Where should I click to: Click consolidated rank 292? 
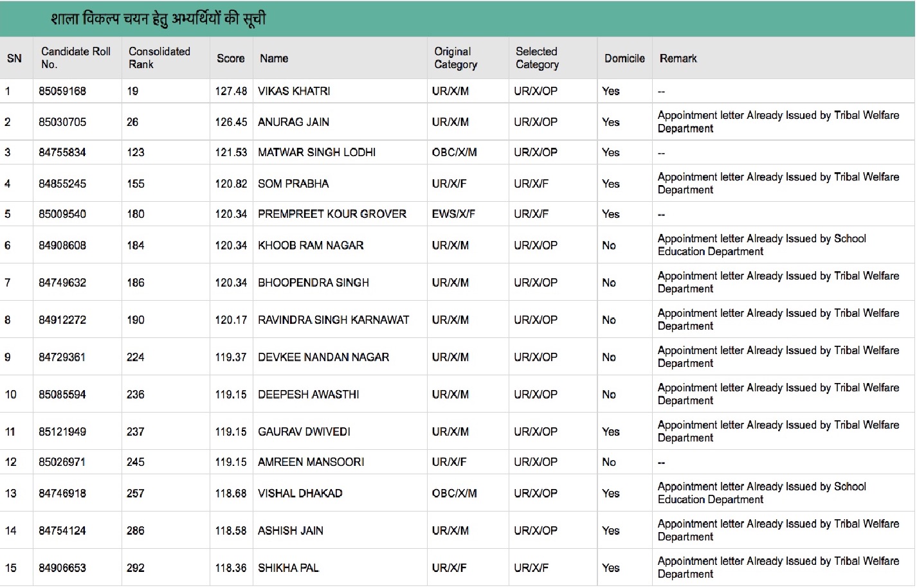tap(136, 568)
